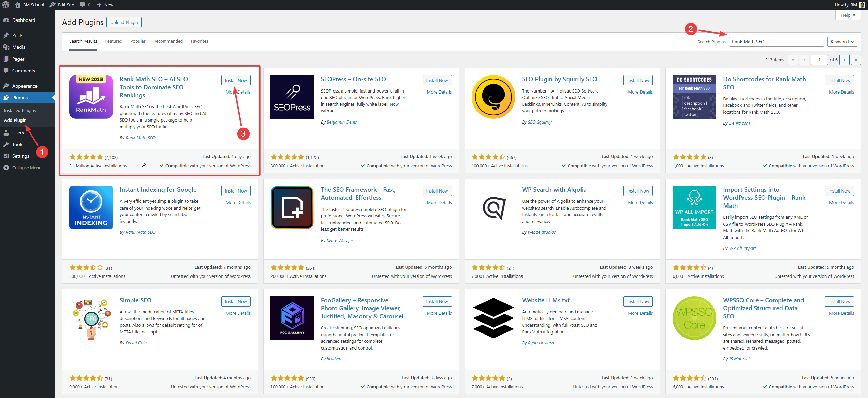Click the Upload Plugin button
This screenshot has width=868, height=398.
coord(124,22)
